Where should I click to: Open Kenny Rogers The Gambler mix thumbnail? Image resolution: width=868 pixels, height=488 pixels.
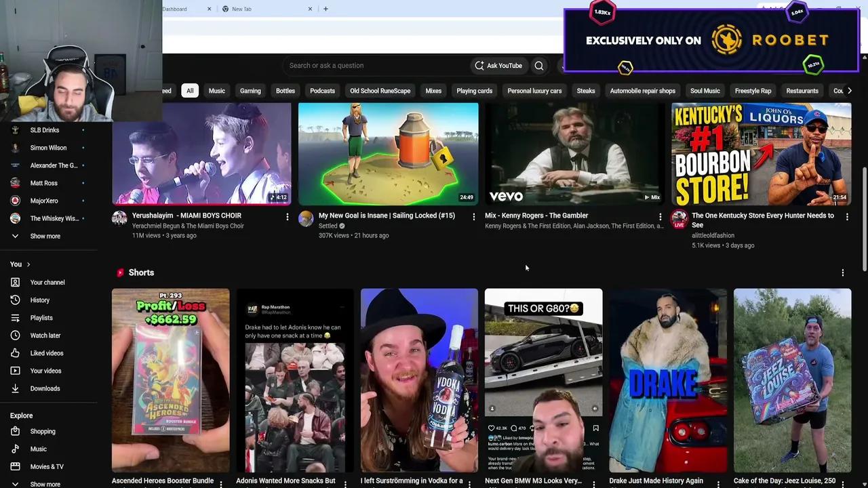coord(574,154)
